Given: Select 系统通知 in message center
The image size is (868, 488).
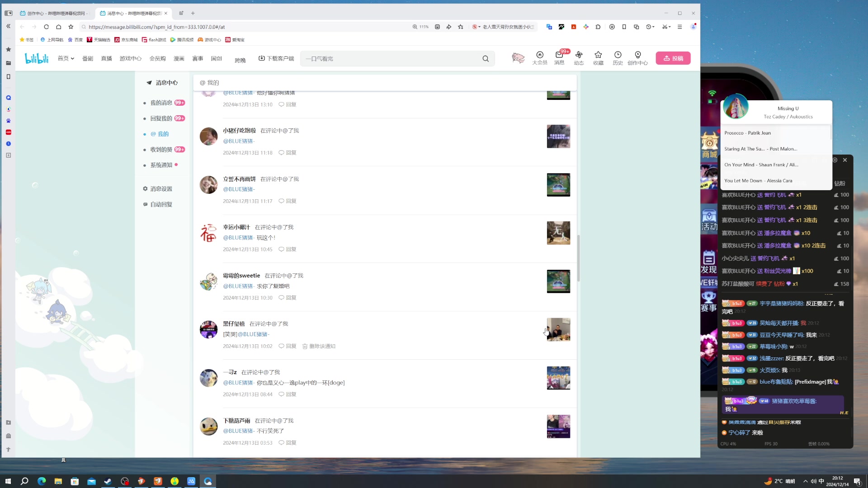Looking at the screenshot, I should (160, 165).
